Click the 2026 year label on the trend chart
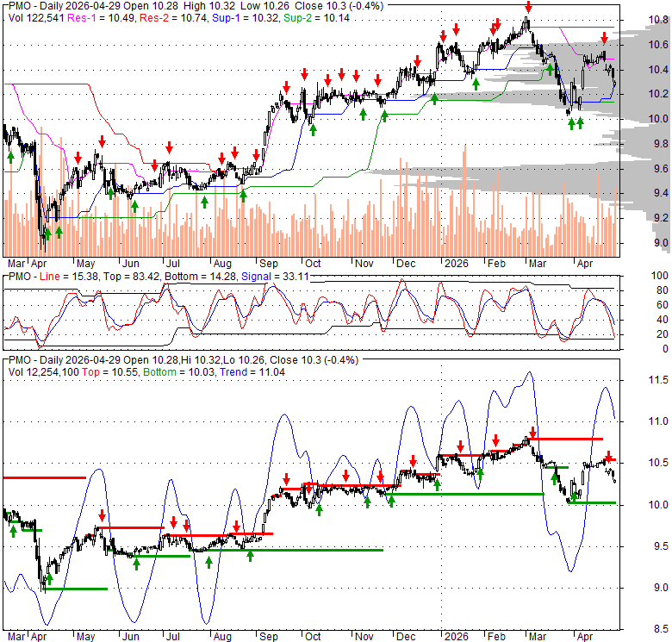672x642 pixels. tap(456, 637)
